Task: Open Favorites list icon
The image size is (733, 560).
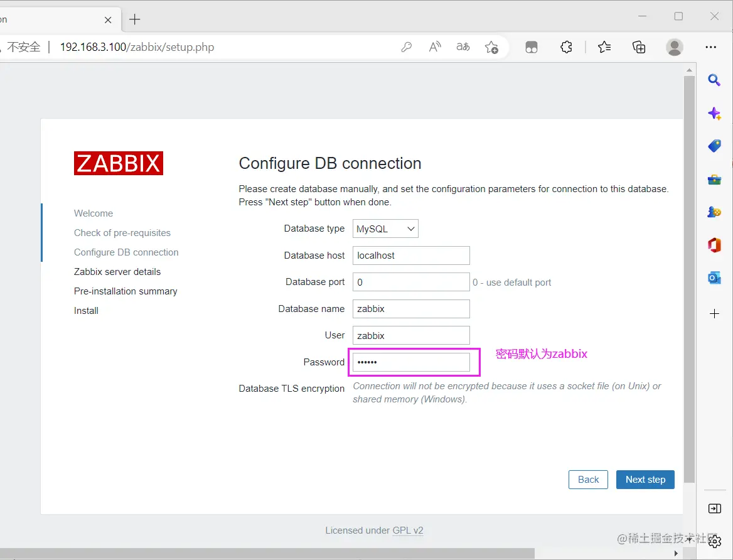Action: (x=604, y=47)
